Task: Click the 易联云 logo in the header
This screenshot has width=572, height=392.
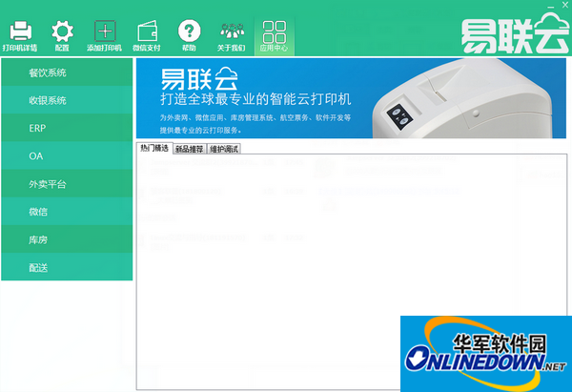Action: click(515, 34)
